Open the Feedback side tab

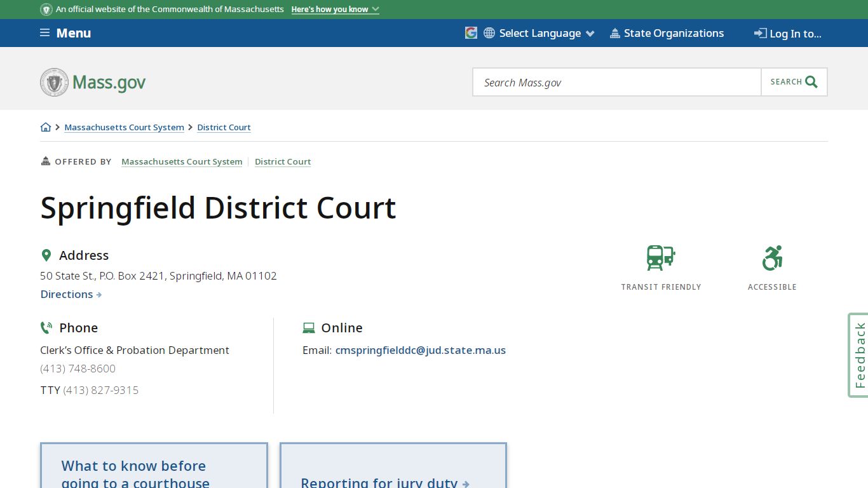[858, 355]
